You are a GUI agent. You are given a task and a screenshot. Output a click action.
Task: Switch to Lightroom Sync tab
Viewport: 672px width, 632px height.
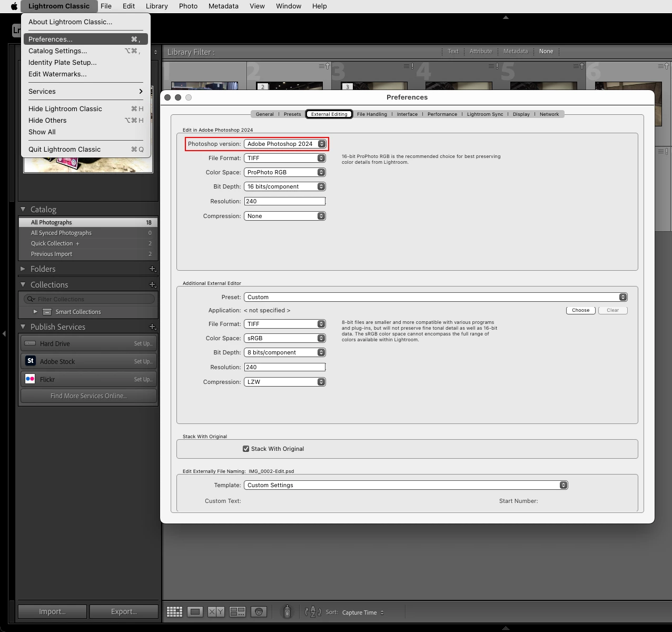click(485, 114)
